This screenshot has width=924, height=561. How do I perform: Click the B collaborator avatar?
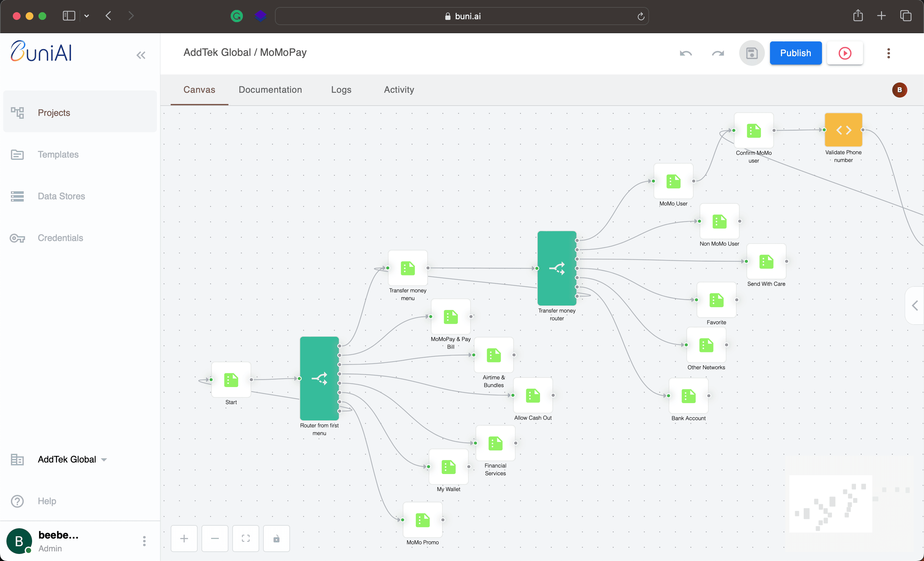[x=899, y=90]
